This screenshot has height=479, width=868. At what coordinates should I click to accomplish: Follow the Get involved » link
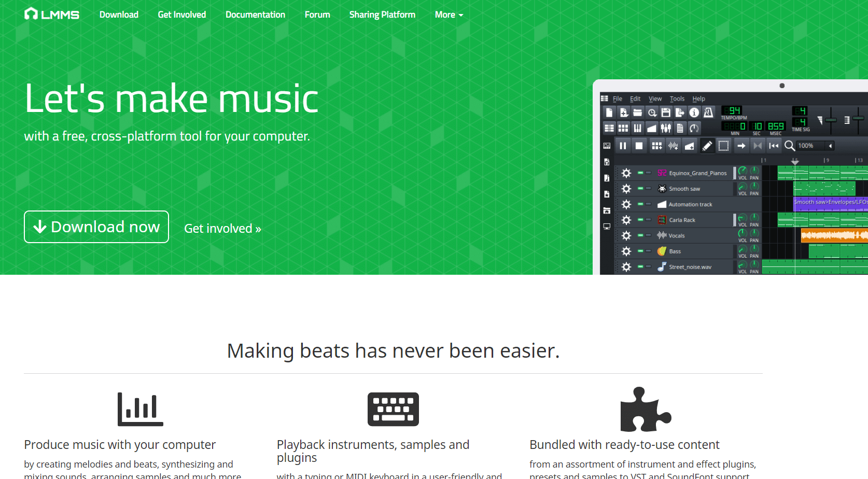pyautogui.click(x=222, y=229)
